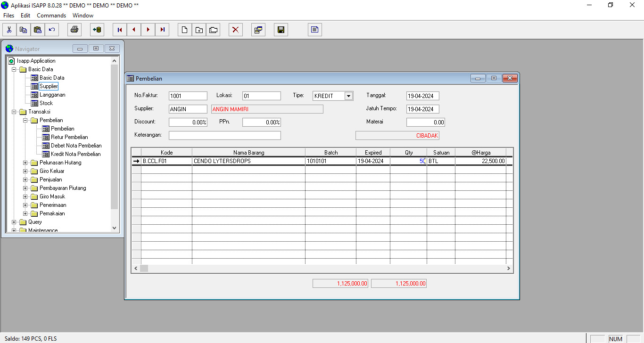Viewport: 644px width, 343px height.
Task: Open the Commands menu
Action: (51, 16)
